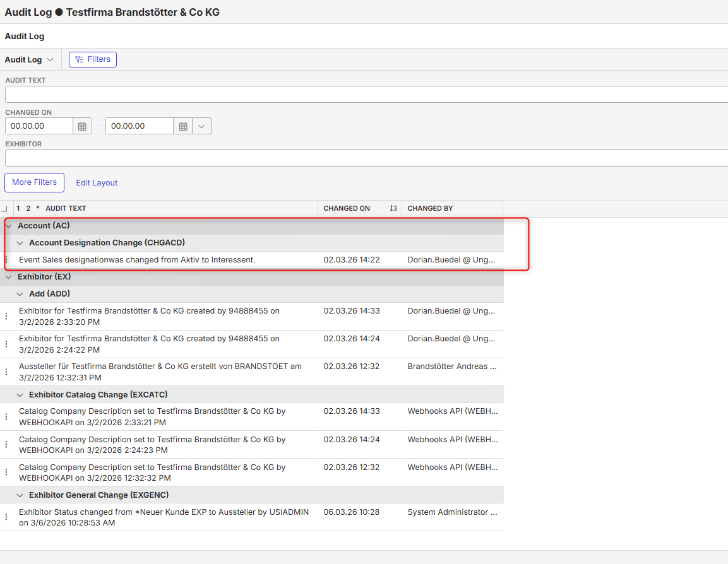Viewport: 728px width, 564px height.
Task: Open row menu for 2:33:21 PM catalog entry
Action: (x=6, y=416)
